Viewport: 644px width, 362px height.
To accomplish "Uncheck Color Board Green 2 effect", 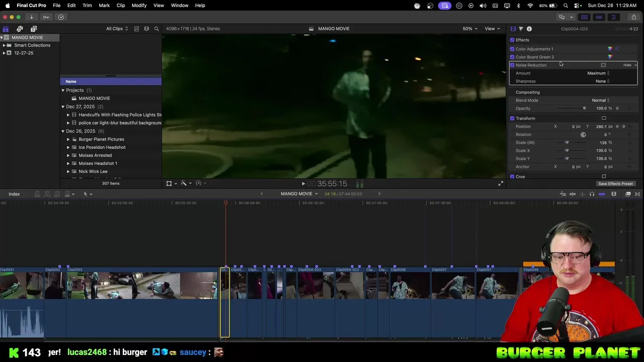I will pyautogui.click(x=512, y=57).
